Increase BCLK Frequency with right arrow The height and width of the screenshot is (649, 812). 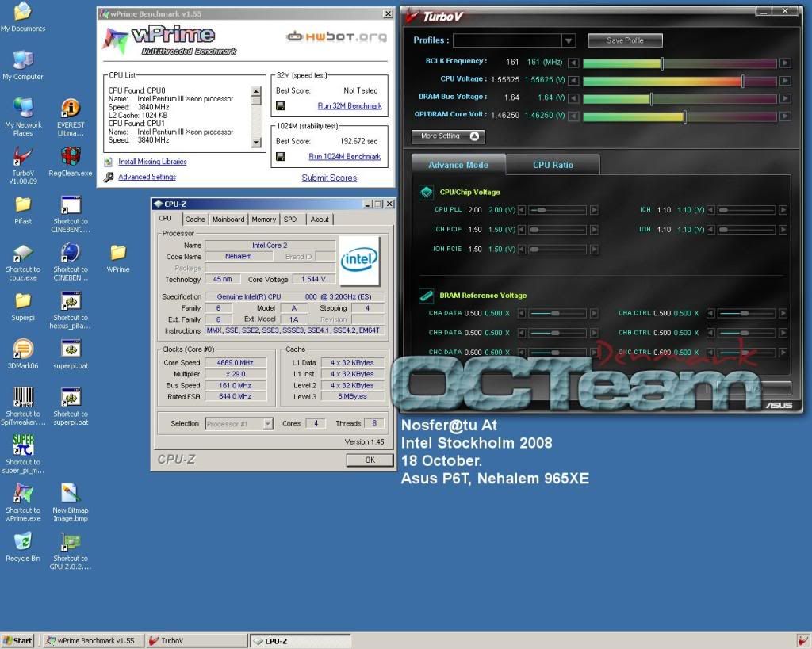(786, 63)
